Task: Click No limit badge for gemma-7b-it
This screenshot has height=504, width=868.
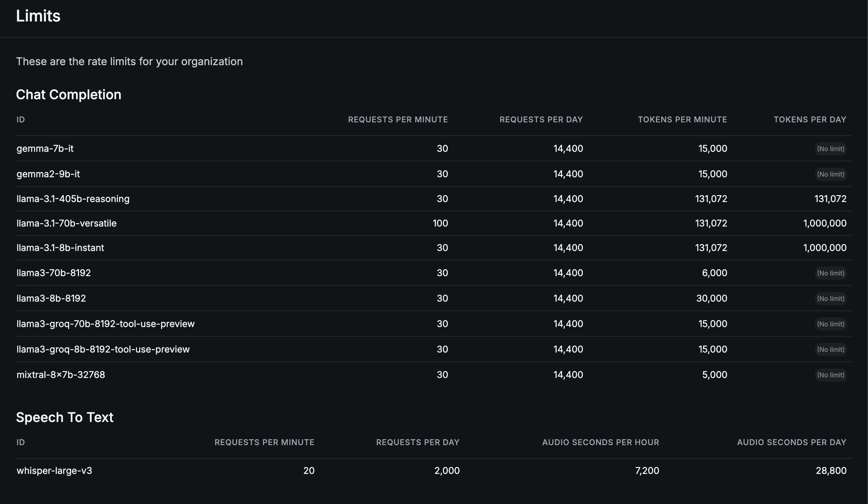Action: coord(831,149)
